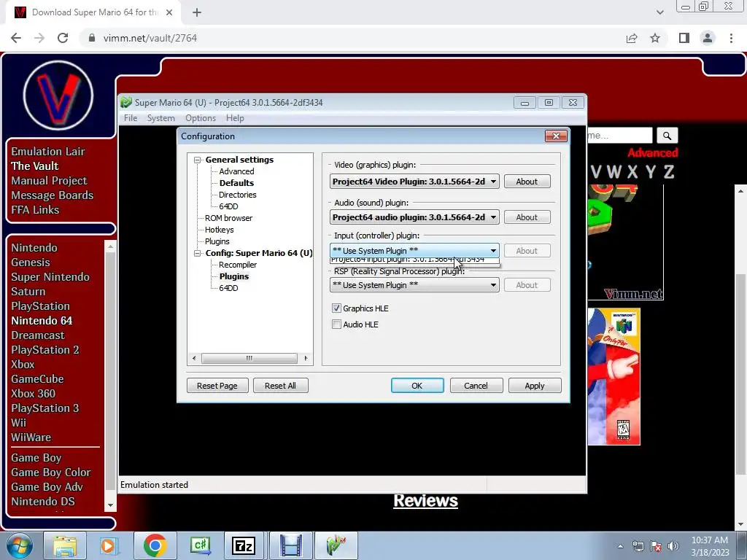Click the Chrome address bar URL

pos(150,38)
